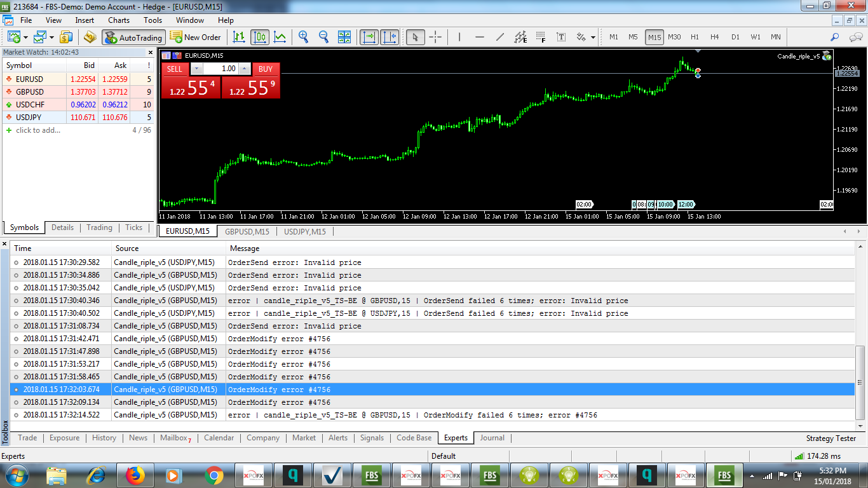Open Google Chrome from the taskbar
The width and height of the screenshot is (868, 488).
(x=214, y=475)
